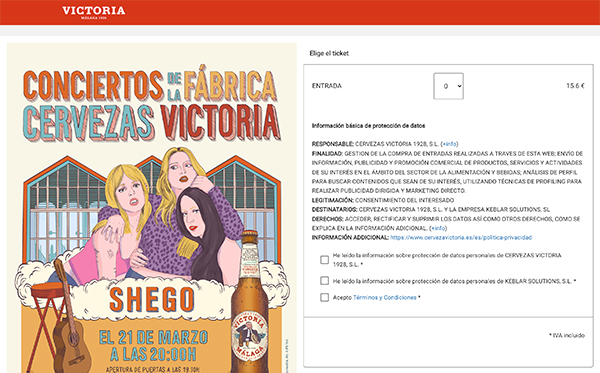
Task: Check the KEBLAR SOLUTIONS data protection box
Action: coord(324,281)
